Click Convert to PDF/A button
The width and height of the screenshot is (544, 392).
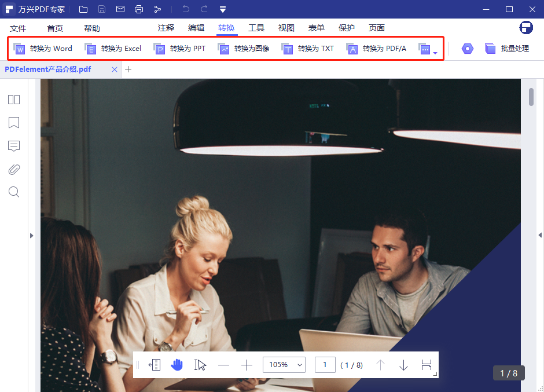(377, 49)
